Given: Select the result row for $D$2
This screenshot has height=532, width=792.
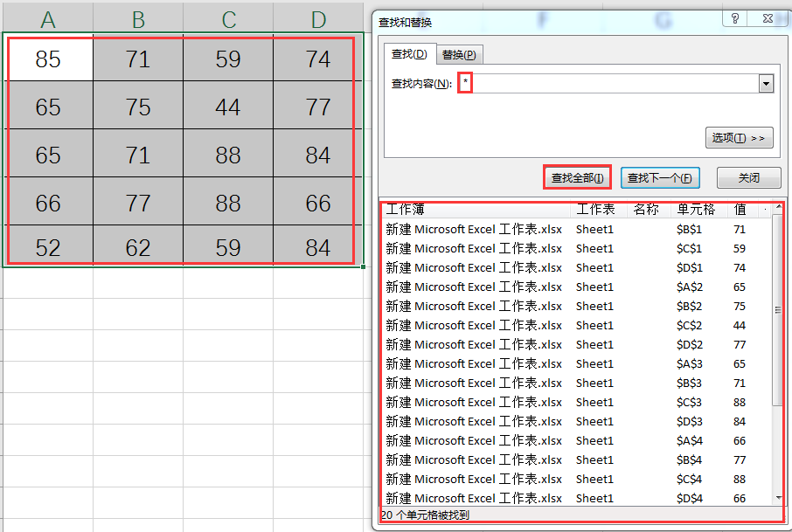Looking at the screenshot, I should pyautogui.click(x=576, y=344).
